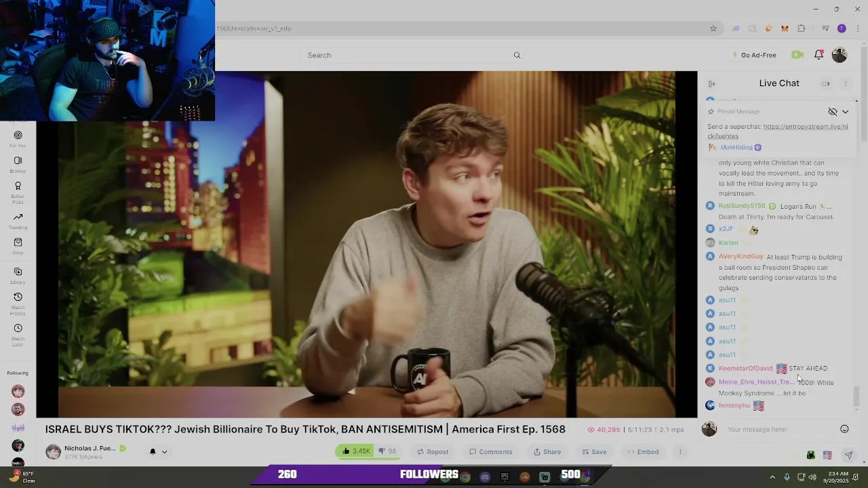Screen dimensions: 868x488
Task: Share the video
Action: click(547, 452)
